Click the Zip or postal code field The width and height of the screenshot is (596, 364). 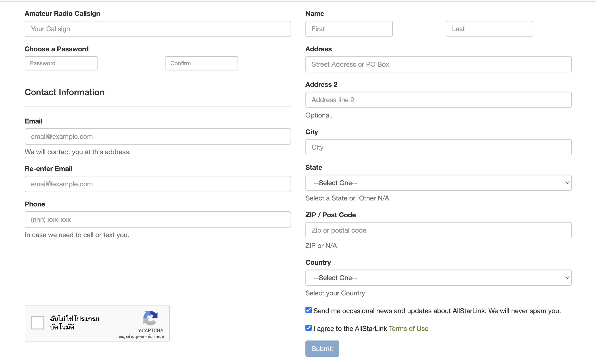point(438,230)
